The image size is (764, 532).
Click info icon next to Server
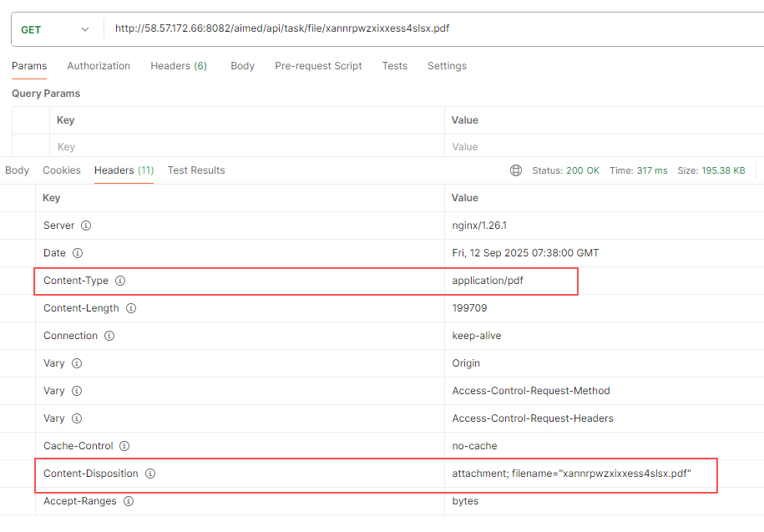pyautogui.click(x=86, y=225)
